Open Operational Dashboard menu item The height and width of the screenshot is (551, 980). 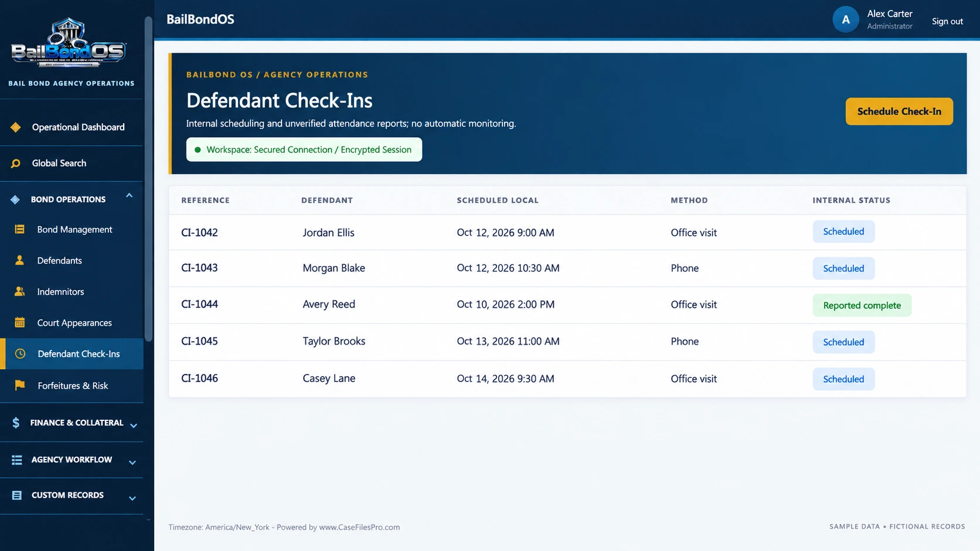(x=72, y=127)
